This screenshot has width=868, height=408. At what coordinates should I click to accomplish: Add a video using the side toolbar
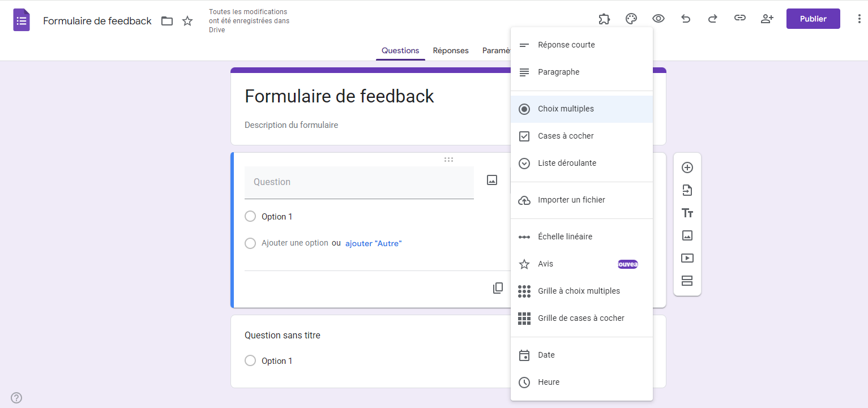687,258
